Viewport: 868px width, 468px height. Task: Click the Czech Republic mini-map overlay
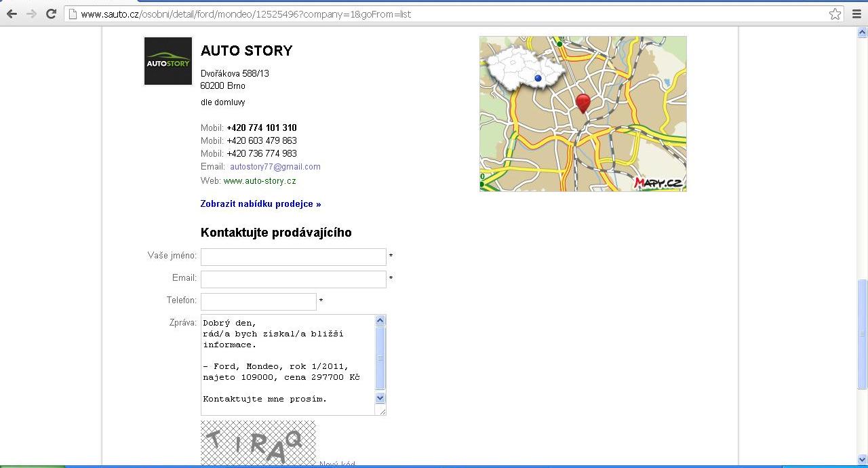(x=524, y=69)
